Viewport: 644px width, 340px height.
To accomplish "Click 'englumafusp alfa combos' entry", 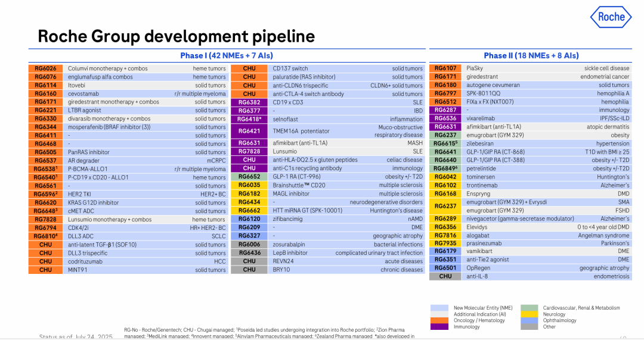I will [x=100, y=77].
